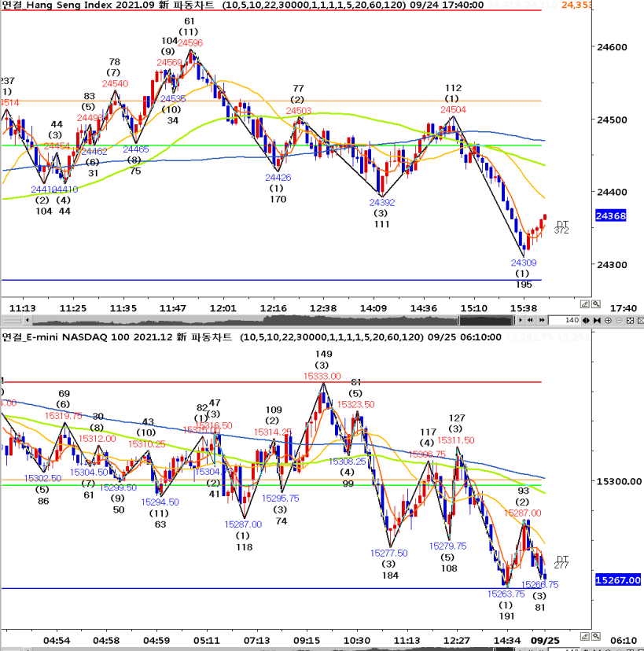Click the magnifier icon on Hang Seng chart
The width and height of the screenshot is (644, 651).
[x=596, y=304]
